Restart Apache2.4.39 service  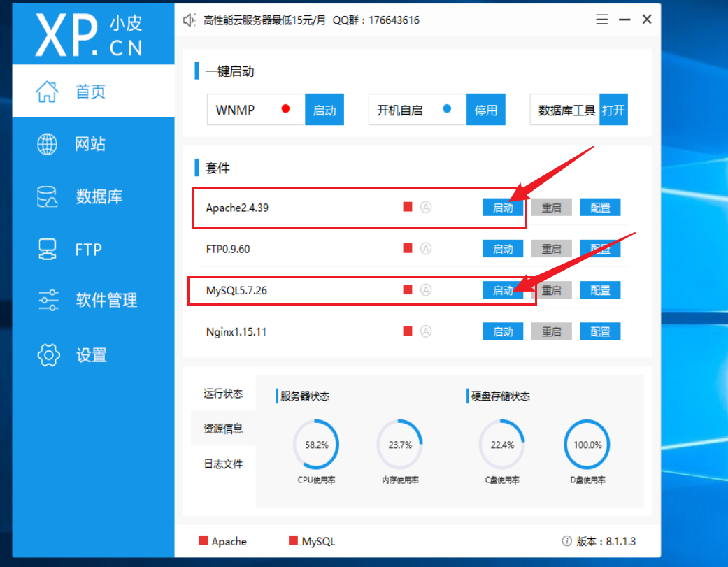552,208
